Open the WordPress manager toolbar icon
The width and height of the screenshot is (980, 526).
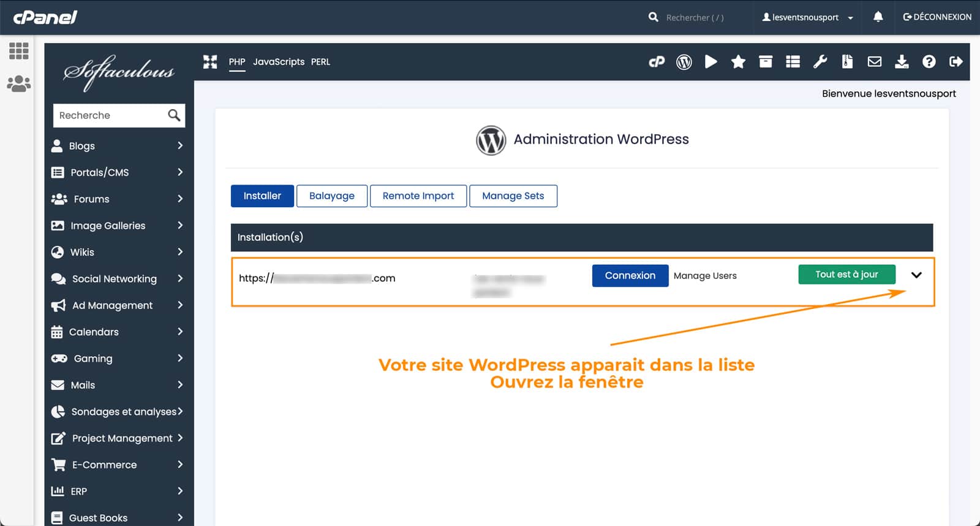tap(684, 61)
